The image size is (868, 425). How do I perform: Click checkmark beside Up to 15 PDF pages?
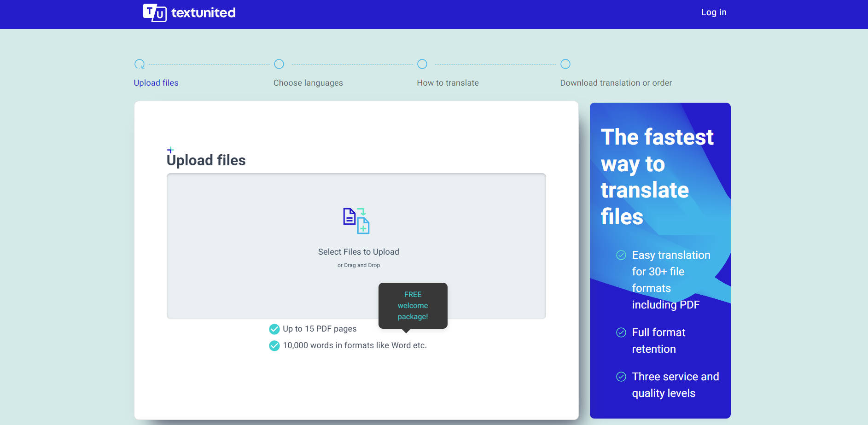(274, 329)
